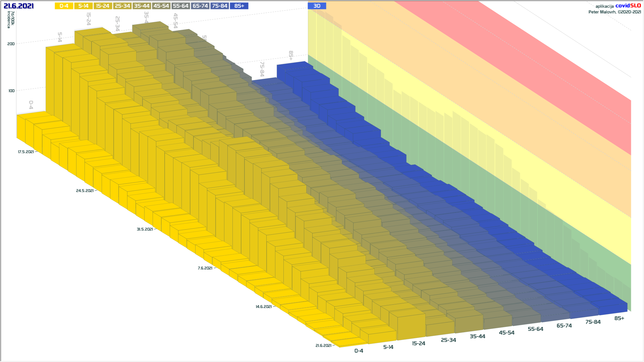This screenshot has height=362, width=644.
Task: Toggle the 85+ age group series
Action: coord(239,6)
